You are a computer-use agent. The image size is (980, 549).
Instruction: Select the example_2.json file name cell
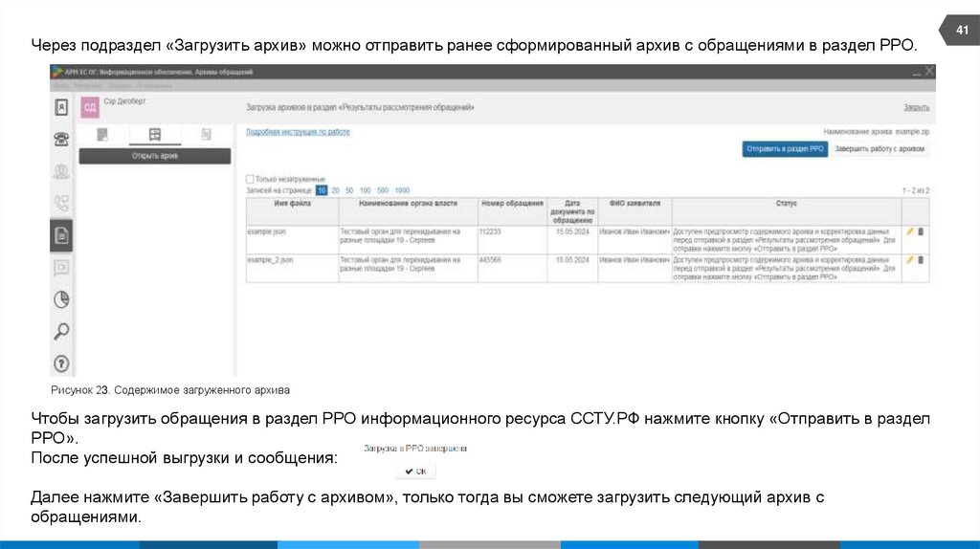pos(293,268)
